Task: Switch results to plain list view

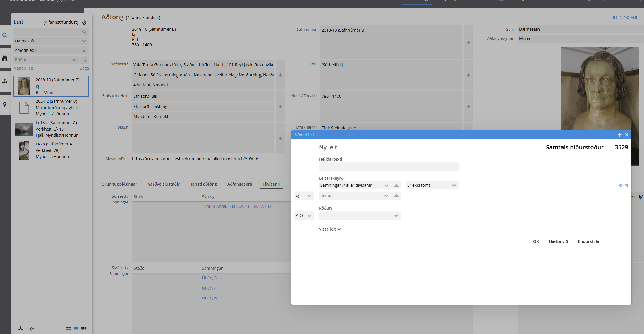Action: [x=68, y=329]
